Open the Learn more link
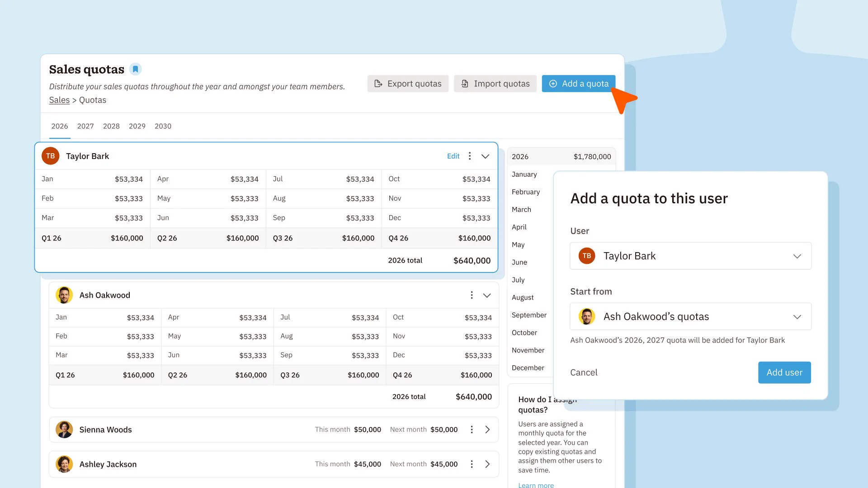The height and width of the screenshot is (488, 868). [x=536, y=485]
